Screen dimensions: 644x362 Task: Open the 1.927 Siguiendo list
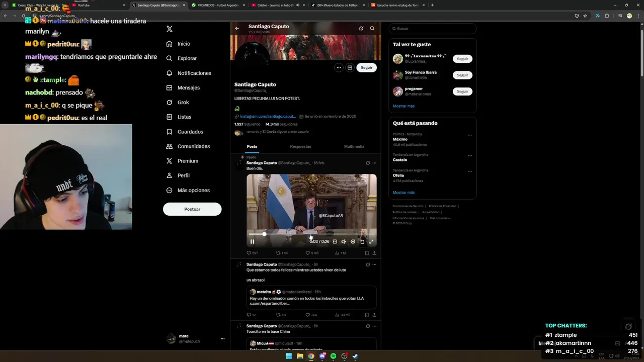pyautogui.click(x=247, y=124)
